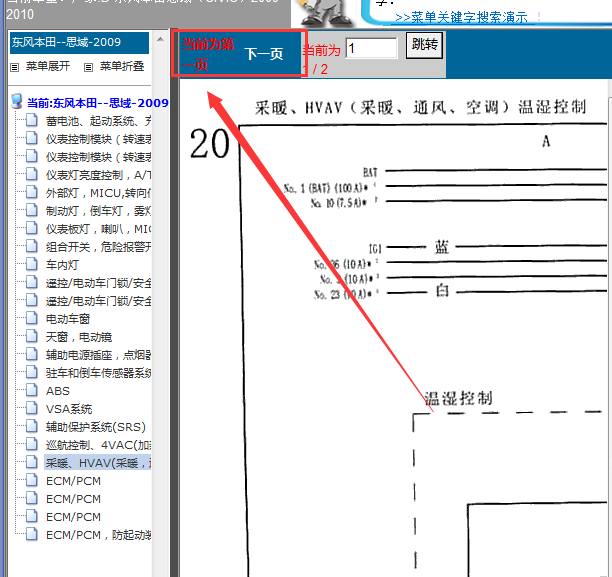The image size is (612, 577).
Task: Open 蓄电池、起动系统 tree item
Action: tap(98, 121)
